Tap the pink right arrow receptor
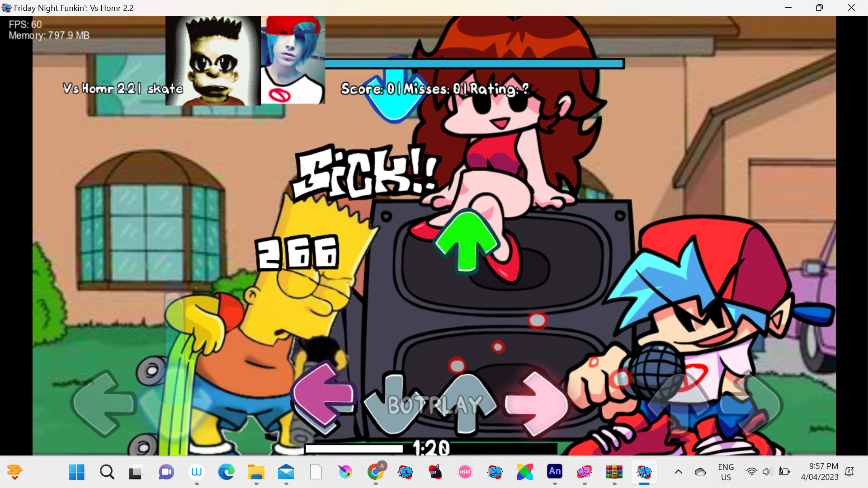The image size is (868, 488). click(536, 404)
